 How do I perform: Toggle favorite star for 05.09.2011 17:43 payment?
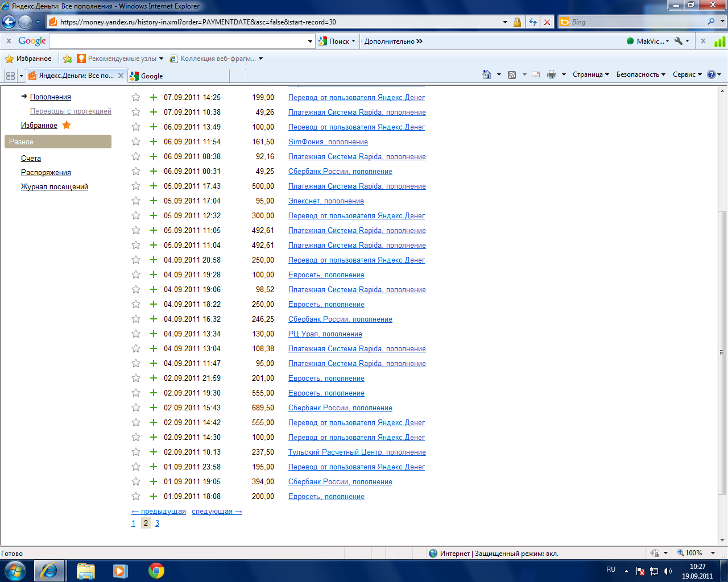pyautogui.click(x=136, y=186)
